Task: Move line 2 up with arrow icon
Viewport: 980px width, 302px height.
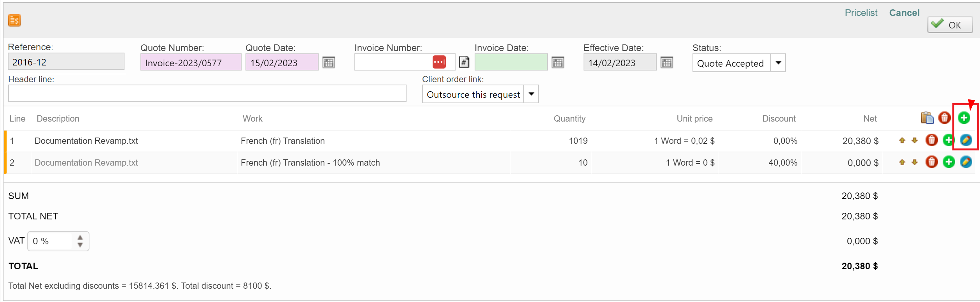Action: 902,162
